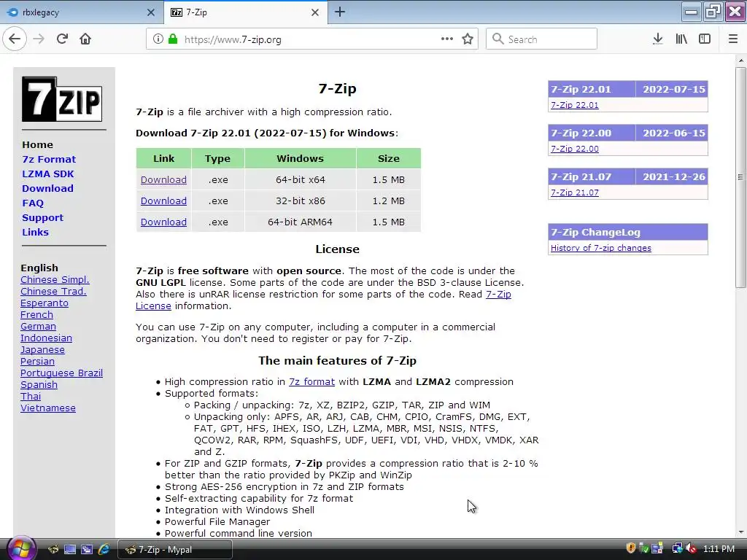Switch language to Chinese Trad.
Screen dimensions: 747x560
(x=53, y=292)
